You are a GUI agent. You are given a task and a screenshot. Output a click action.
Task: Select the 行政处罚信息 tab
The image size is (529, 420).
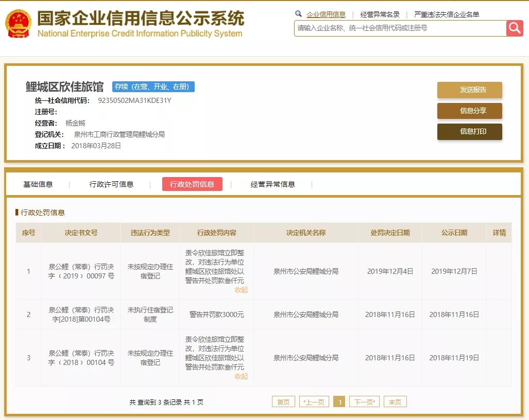(x=192, y=184)
